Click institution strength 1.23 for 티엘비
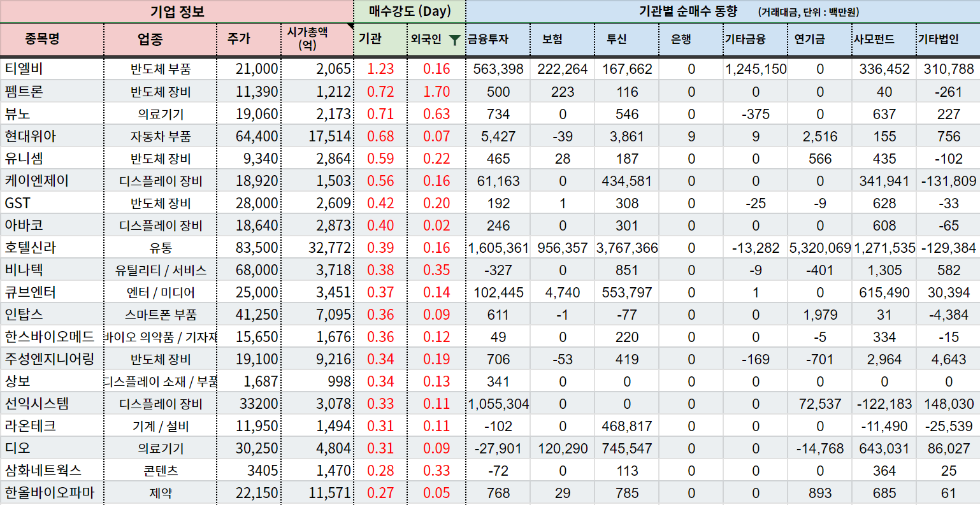The height and width of the screenshot is (505, 980). click(380, 69)
